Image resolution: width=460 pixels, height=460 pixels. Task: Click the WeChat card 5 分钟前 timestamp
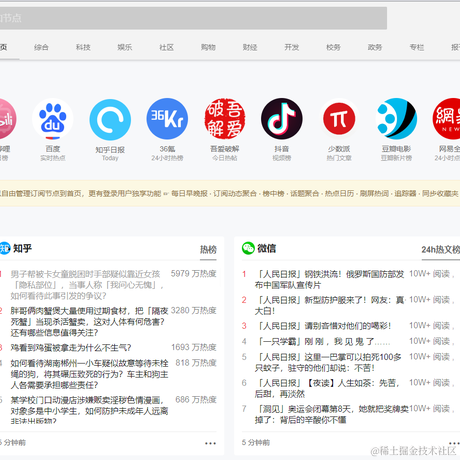pyautogui.click(x=256, y=443)
